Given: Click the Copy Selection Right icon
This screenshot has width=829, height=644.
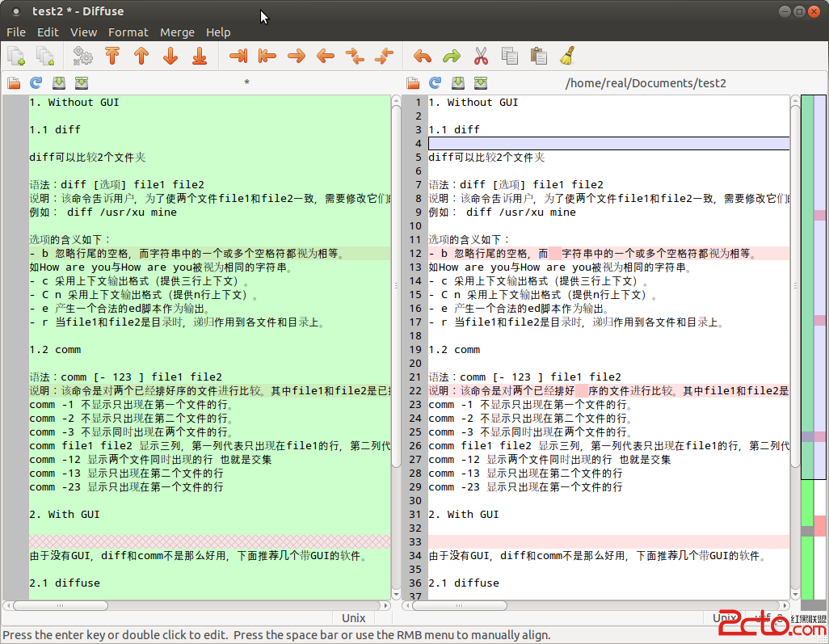Looking at the screenshot, I should point(238,56).
